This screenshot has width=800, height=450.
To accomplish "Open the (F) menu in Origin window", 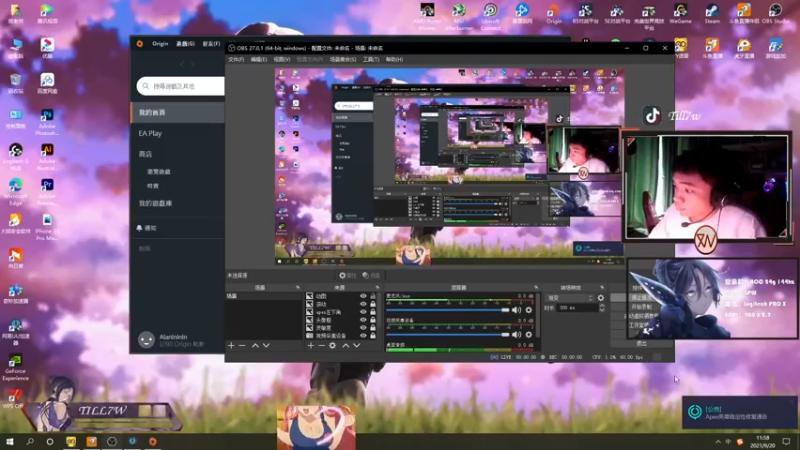I will pos(211,44).
